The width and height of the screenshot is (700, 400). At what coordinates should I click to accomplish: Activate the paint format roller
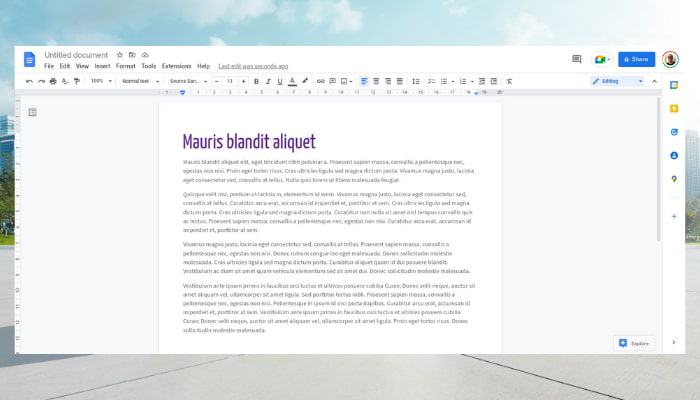(x=77, y=81)
